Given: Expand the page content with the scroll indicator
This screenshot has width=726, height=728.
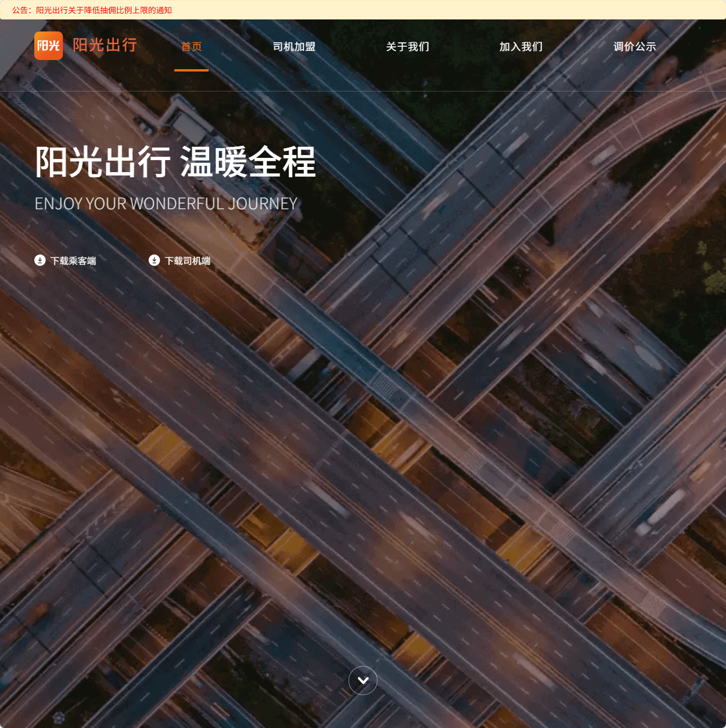Looking at the screenshot, I should pos(363,681).
